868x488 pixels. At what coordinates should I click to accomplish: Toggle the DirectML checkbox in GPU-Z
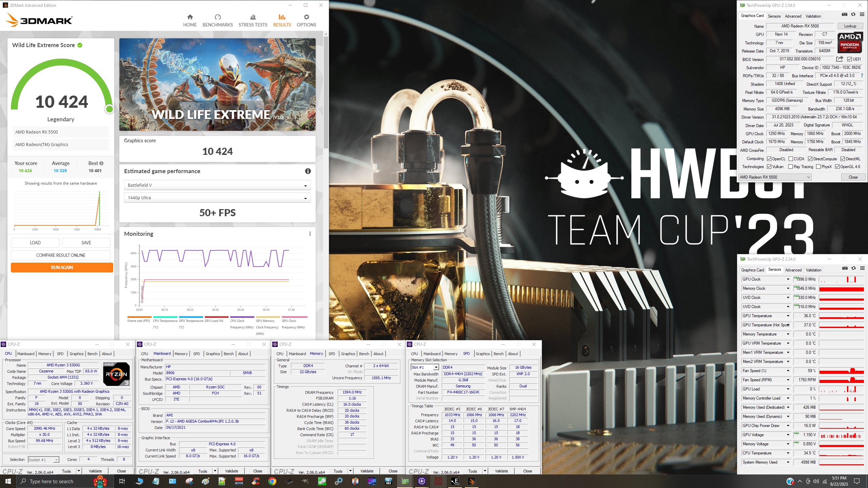843,159
